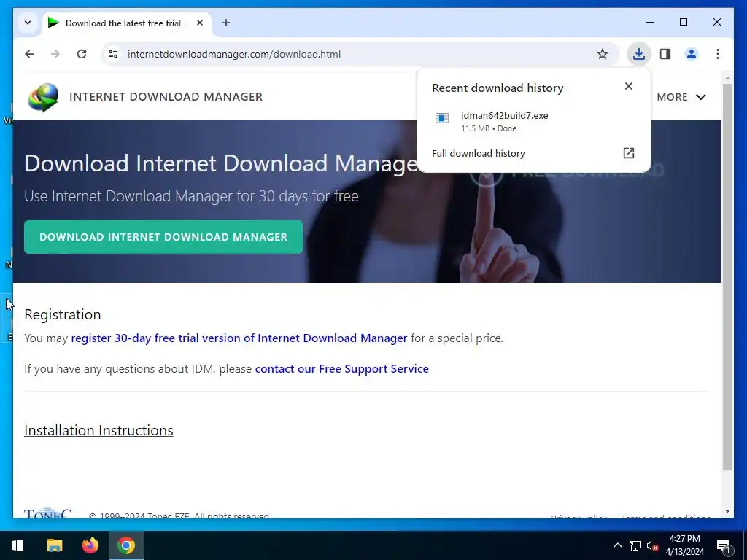747x560 pixels.
Task: Open the Chrome three-dot menu
Action: click(x=718, y=54)
